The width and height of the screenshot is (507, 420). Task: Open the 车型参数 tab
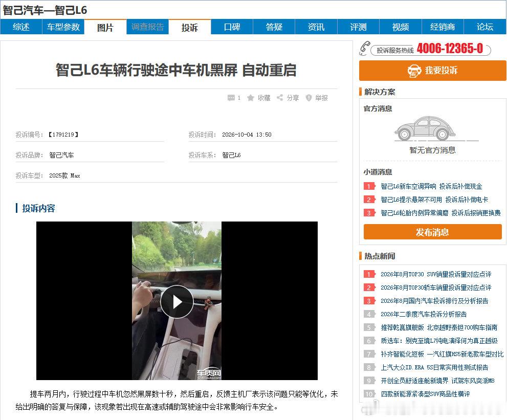(x=63, y=27)
